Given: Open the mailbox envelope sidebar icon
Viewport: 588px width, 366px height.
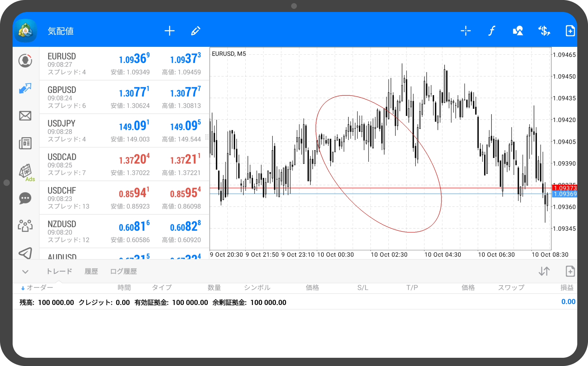Looking at the screenshot, I should tap(25, 116).
